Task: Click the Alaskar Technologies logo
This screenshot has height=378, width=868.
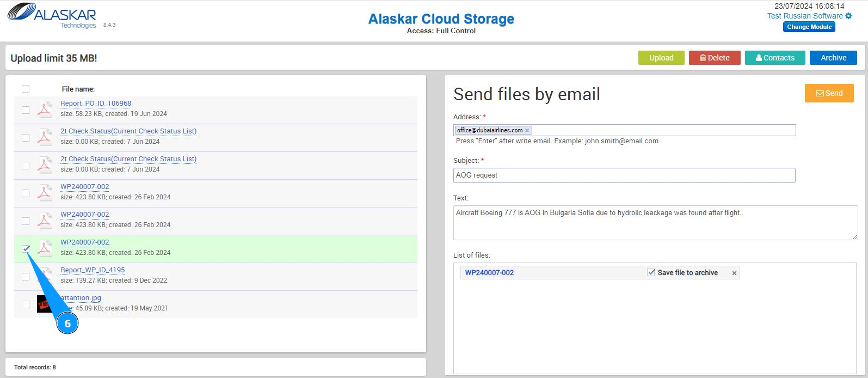Action: [x=52, y=16]
